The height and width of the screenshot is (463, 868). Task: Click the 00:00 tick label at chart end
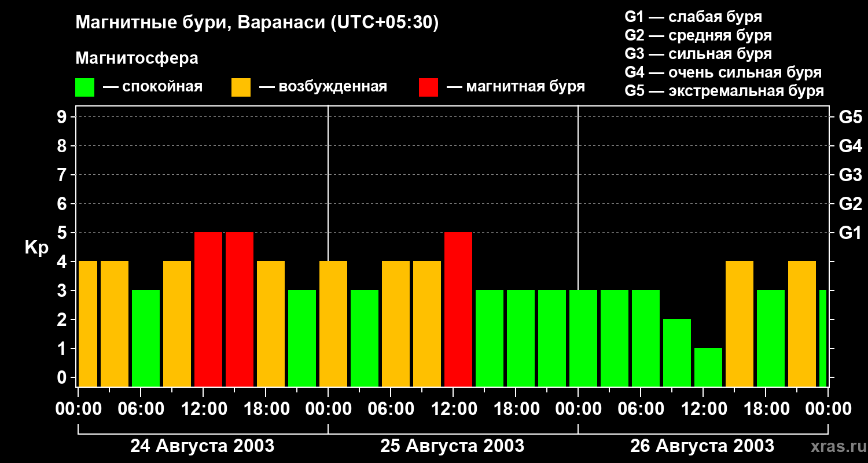(x=828, y=409)
